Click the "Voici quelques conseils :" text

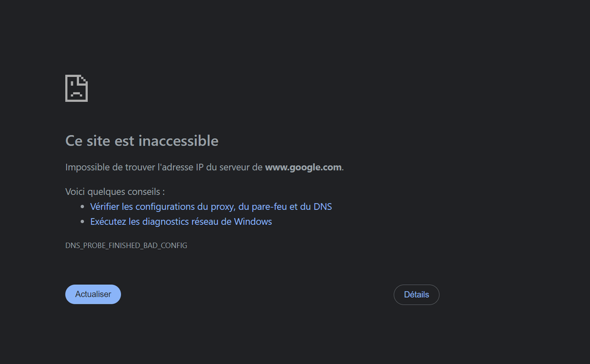coord(115,192)
